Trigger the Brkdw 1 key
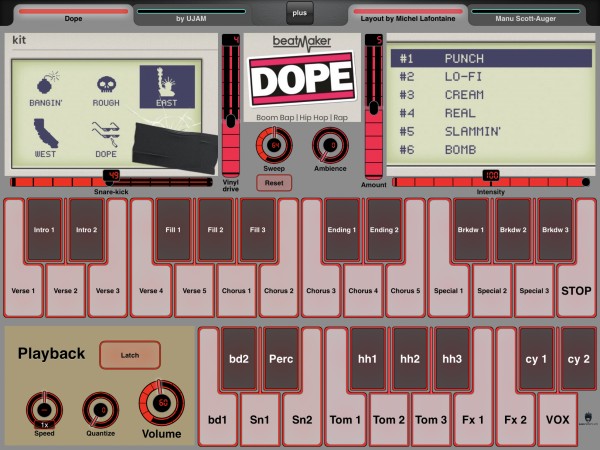600x450 pixels. [471, 230]
